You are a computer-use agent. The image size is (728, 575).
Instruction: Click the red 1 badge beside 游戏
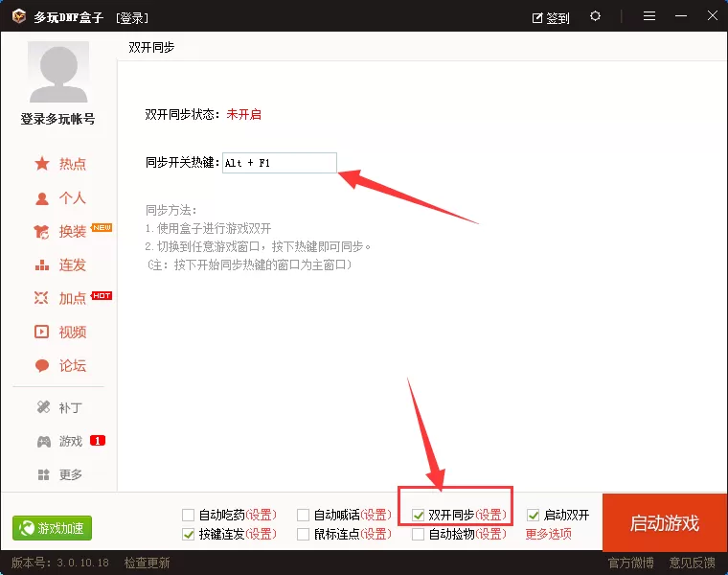tap(98, 441)
